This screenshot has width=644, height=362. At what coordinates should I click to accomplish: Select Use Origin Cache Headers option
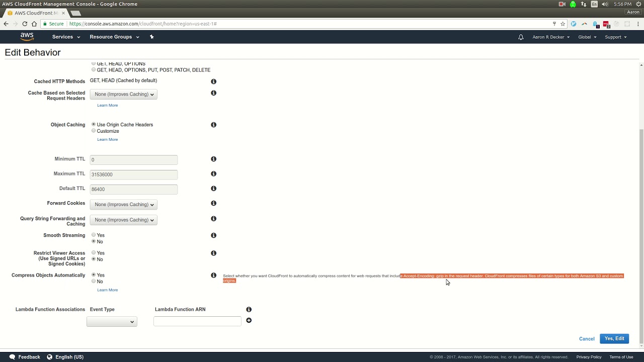[94, 124]
